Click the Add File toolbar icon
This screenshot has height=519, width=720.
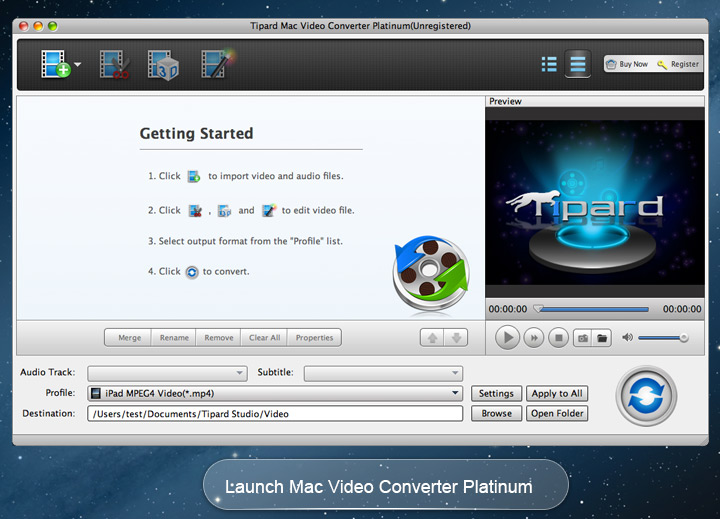pos(55,64)
